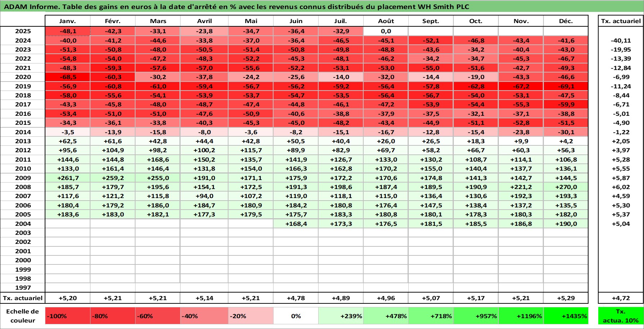Click the 2008 November cell +221,2
This screenshot has height=329, width=644.
521,187
